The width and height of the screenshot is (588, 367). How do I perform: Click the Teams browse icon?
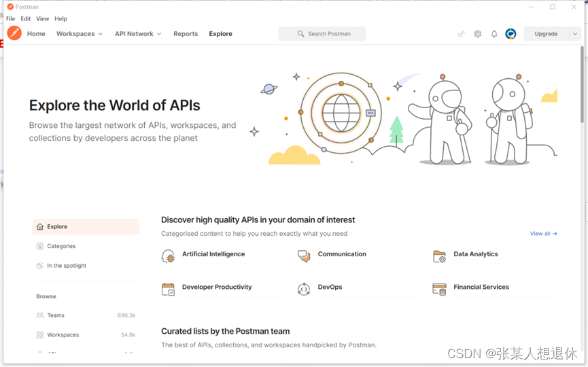pyautogui.click(x=40, y=315)
